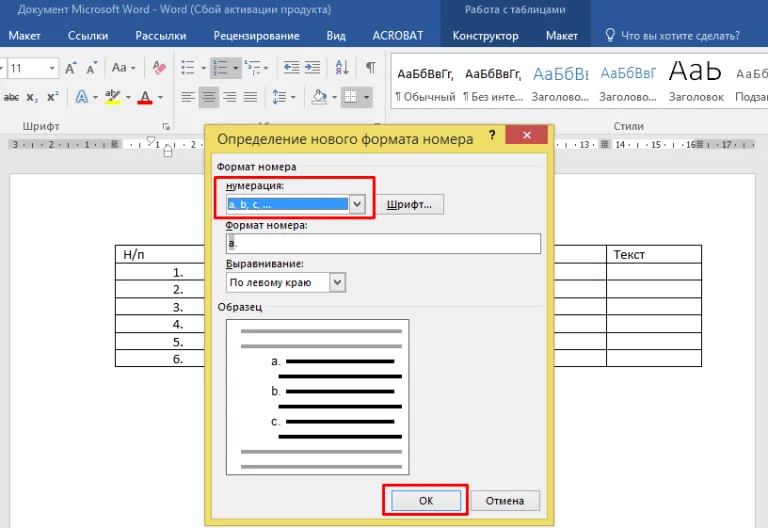Screen dimensions: 768x528
Task: Toggle subscript formatting
Action: click(x=32, y=97)
